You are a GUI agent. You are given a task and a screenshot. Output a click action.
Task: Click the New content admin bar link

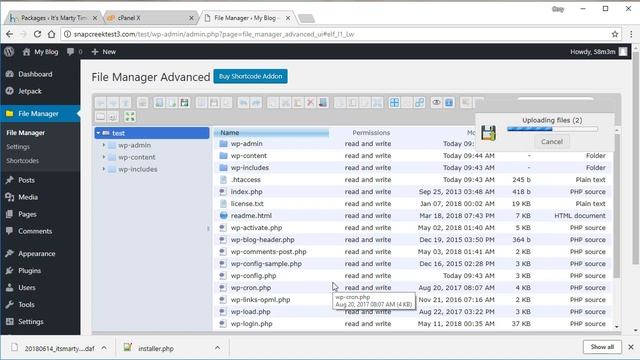click(x=104, y=52)
